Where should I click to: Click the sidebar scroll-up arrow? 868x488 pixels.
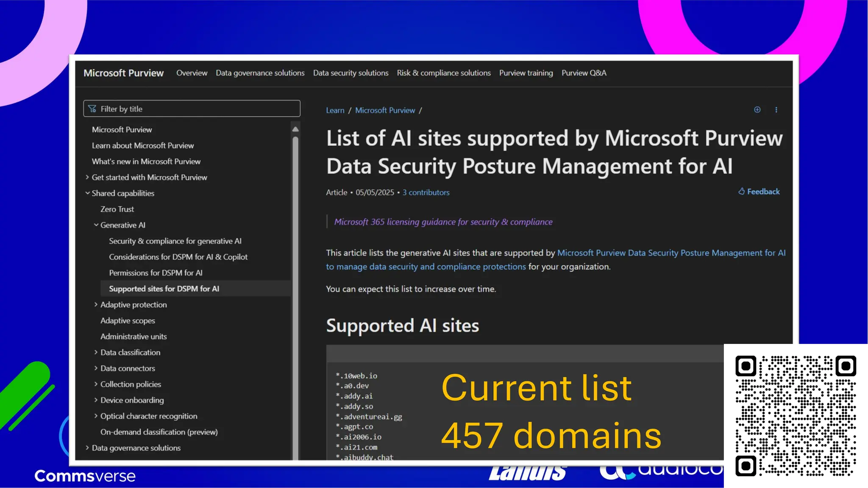[295, 129]
